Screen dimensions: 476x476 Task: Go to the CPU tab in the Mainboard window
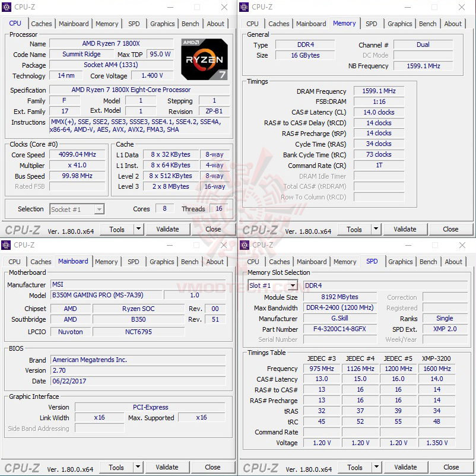(15, 262)
